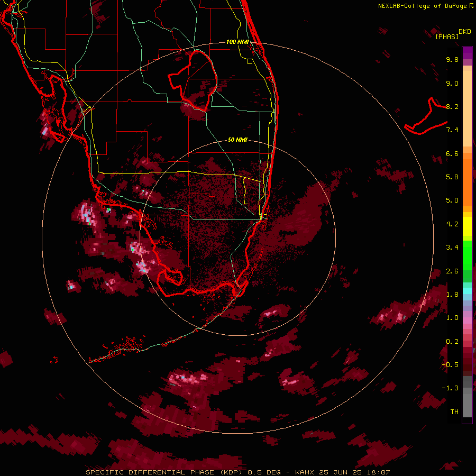Click the 5.0 value on color scale

click(452, 200)
